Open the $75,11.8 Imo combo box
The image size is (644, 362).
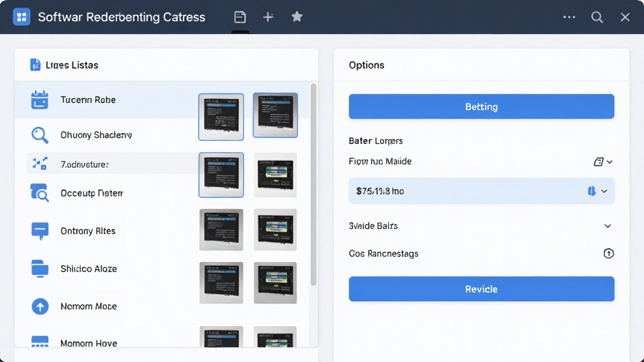(x=481, y=191)
